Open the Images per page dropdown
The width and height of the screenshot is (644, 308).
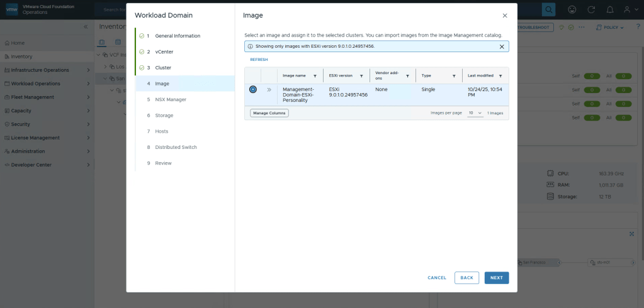pyautogui.click(x=475, y=113)
